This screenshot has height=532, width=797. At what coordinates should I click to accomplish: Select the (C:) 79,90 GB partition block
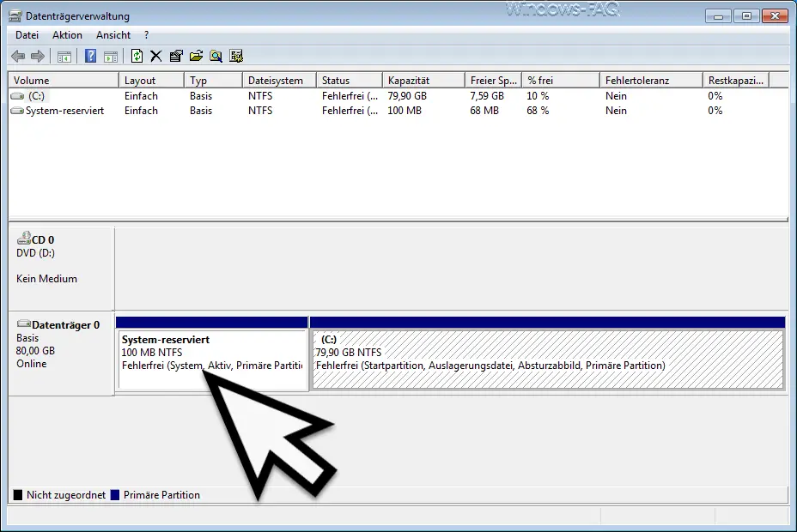[x=547, y=354]
